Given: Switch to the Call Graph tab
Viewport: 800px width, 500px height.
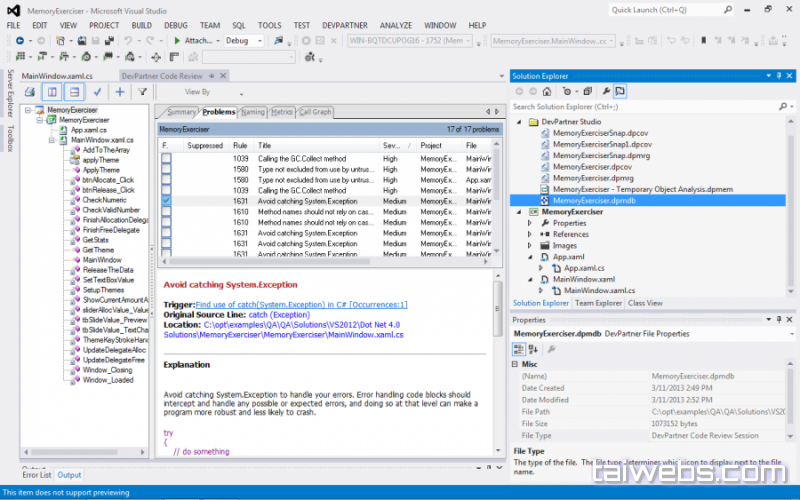Looking at the screenshot, I should coord(315,112).
